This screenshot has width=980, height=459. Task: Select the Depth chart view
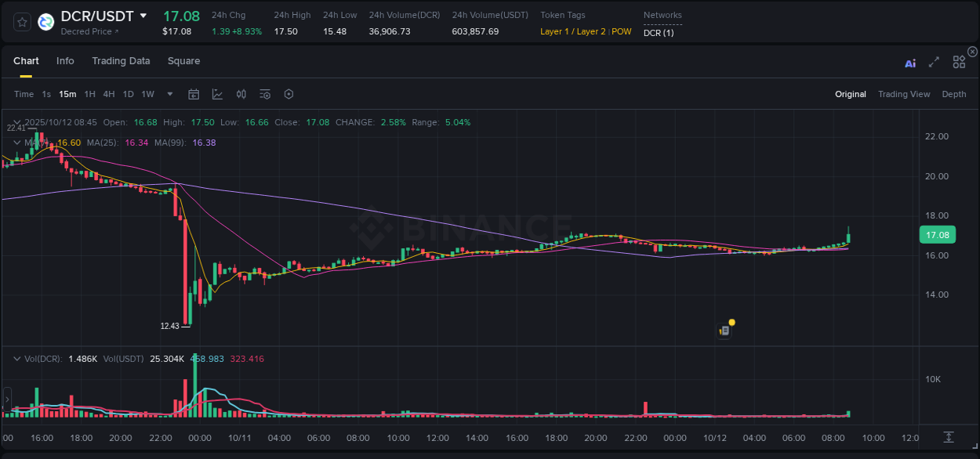click(954, 94)
